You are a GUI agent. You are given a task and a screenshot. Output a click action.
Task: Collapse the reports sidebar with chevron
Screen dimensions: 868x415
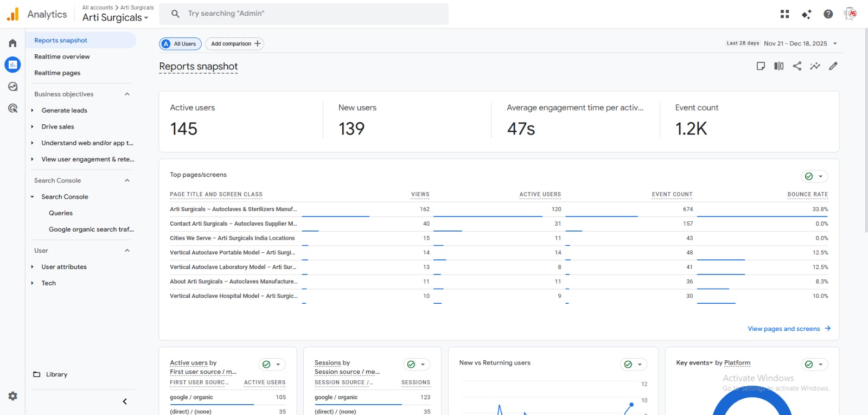[125, 401]
